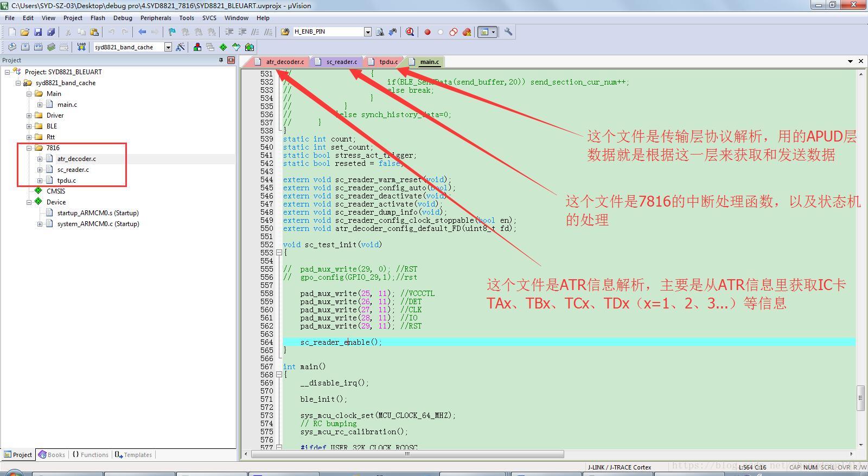Switch to the tpdu.c editor tab

pos(384,62)
